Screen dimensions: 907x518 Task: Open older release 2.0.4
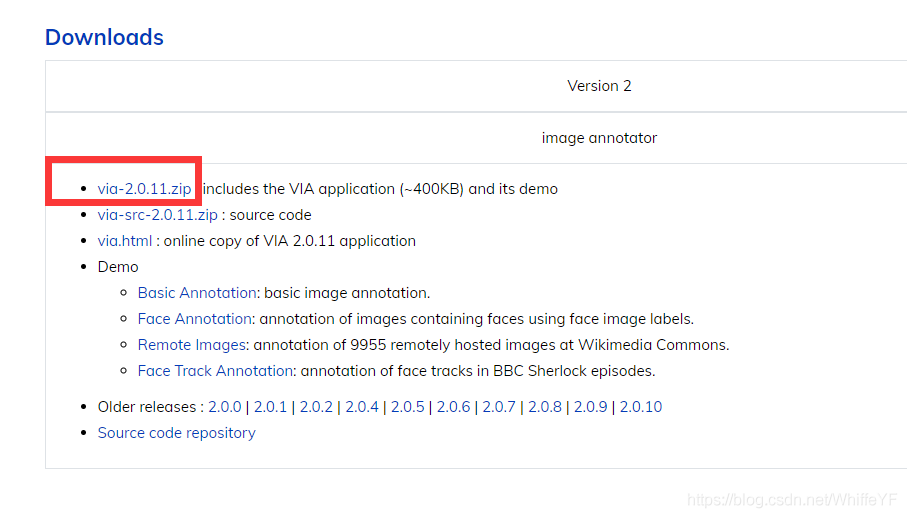coord(362,407)
